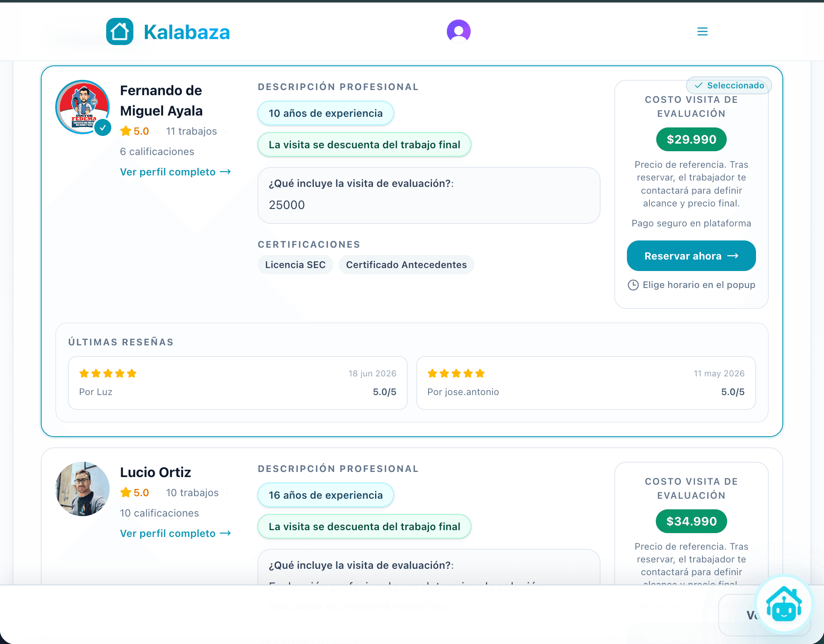This screenshot has width=824, height=644.
Task: Toggle the Seleccionado badge on Fernando's card
Action: point(729,85)
